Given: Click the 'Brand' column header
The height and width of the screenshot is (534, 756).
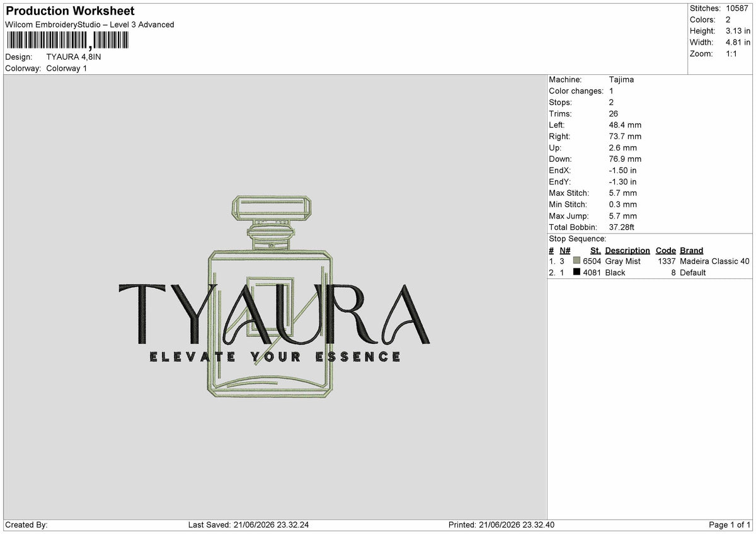Looking at the screenshot, I should pos(691,250).
